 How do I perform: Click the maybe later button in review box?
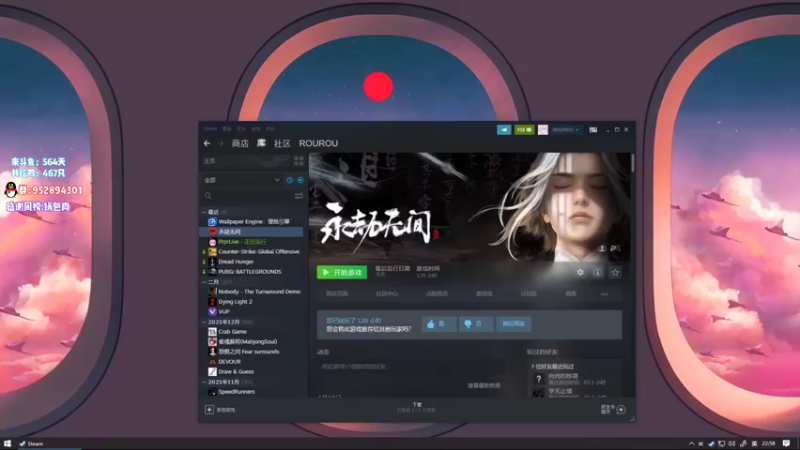[513, 323]
